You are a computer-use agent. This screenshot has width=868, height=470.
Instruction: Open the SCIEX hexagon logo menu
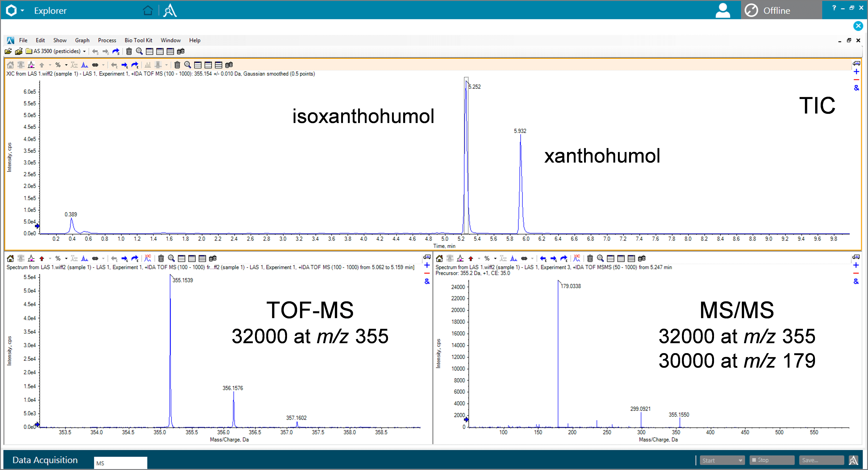(x=11, y=10)
